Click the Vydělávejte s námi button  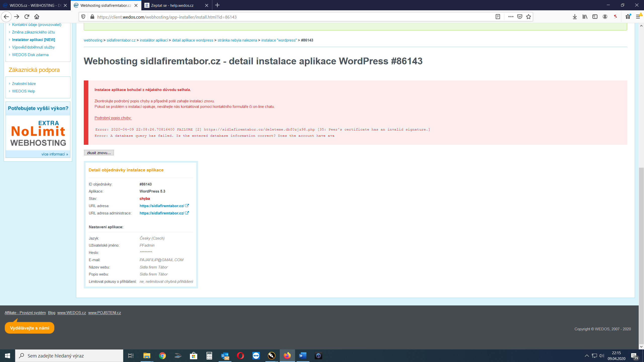[x=29, y=328]
